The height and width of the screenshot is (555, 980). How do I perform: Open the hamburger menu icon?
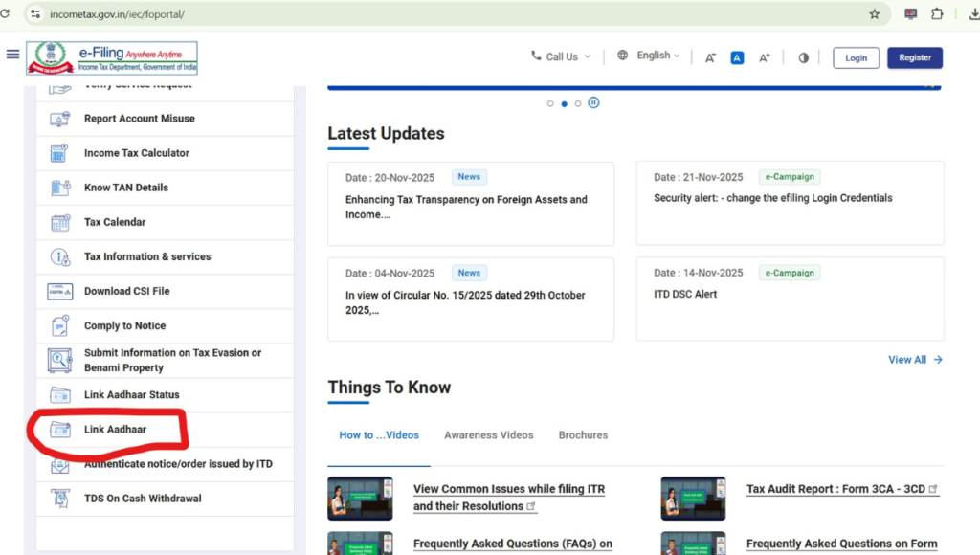(x=12, y=55)
